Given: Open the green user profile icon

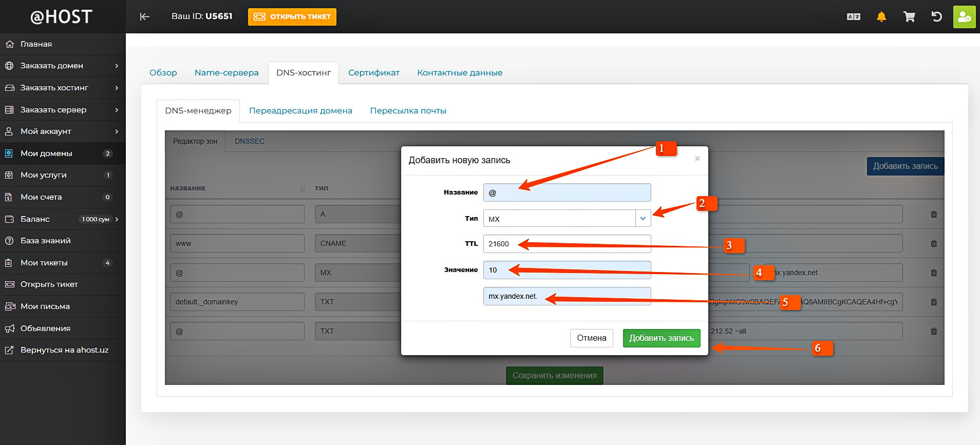Looking at the screenshot, I should tap(964, 17).
